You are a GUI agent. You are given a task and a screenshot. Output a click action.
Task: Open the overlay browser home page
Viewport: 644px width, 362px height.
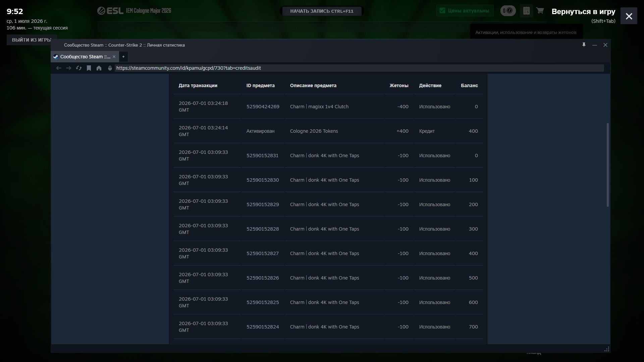coord(99,68)
